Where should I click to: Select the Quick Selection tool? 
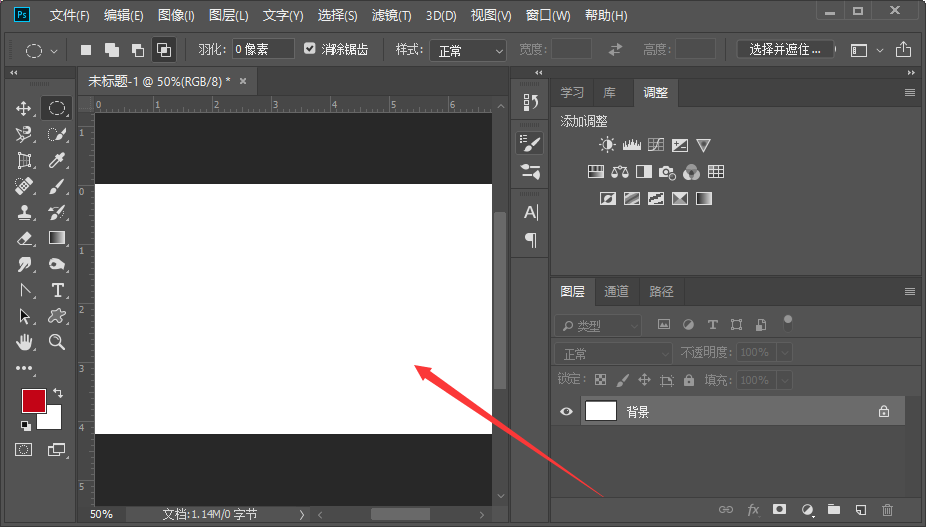57,135
